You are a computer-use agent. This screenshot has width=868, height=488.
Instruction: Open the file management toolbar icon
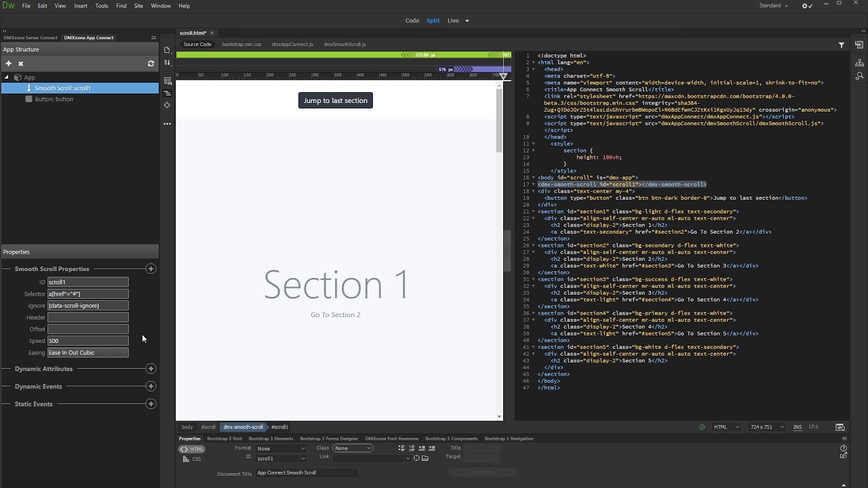pos(167,49)
